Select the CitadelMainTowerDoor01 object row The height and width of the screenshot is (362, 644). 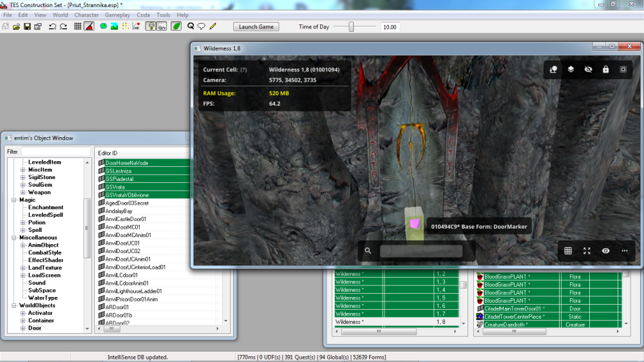click(549, 309)
